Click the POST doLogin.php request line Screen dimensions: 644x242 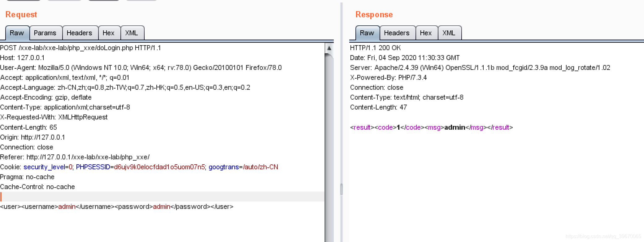tap(80, 48)
